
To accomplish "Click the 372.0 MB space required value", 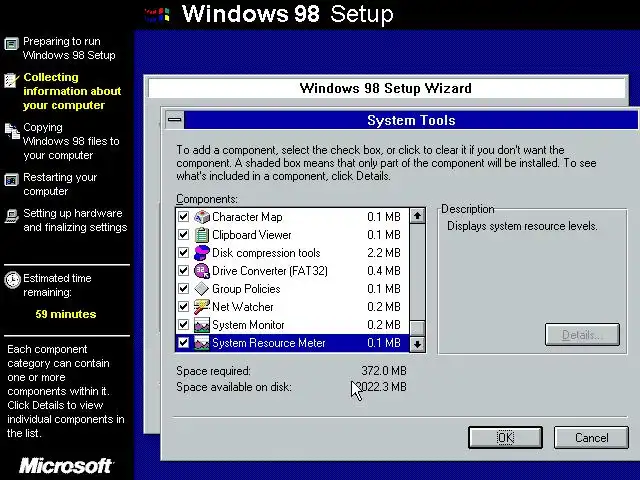I will tap(384, 371).
